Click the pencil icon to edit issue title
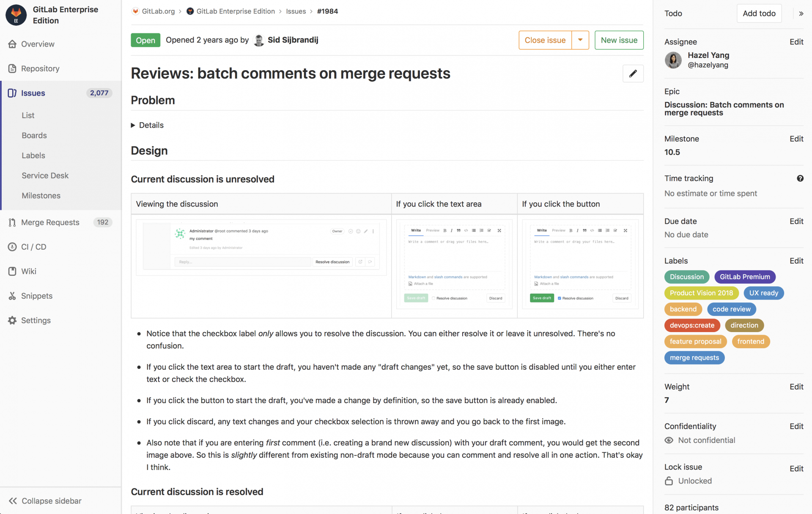Image resolution: width=812 pixels, height=514 pixels. tap(633, 73)
